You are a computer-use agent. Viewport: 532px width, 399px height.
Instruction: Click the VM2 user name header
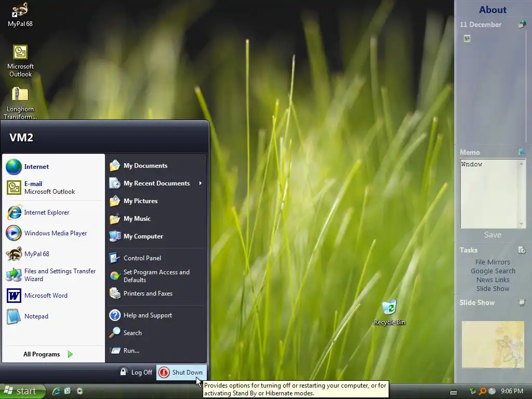21,137
